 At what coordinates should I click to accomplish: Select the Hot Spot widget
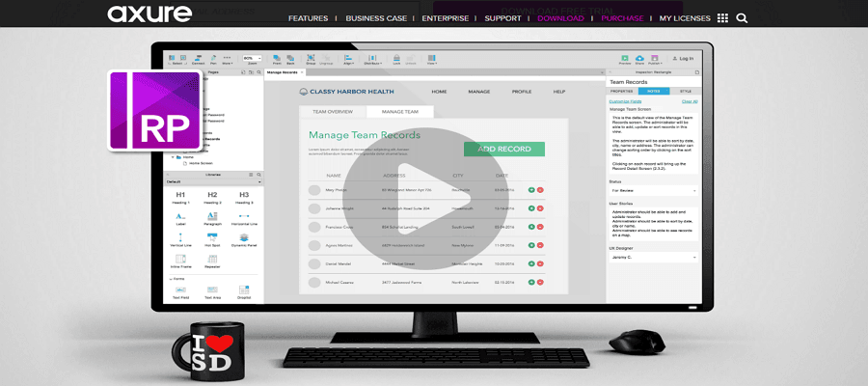click(x=212, y=239)
